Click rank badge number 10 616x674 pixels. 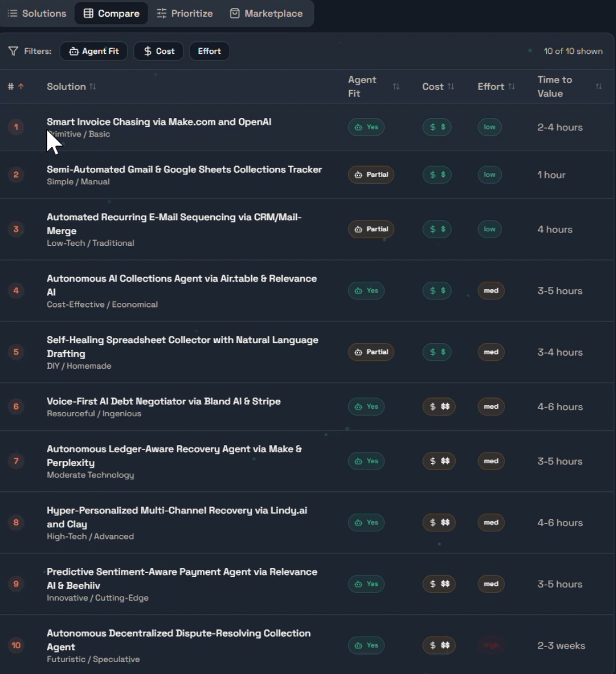tap(16, 645)
